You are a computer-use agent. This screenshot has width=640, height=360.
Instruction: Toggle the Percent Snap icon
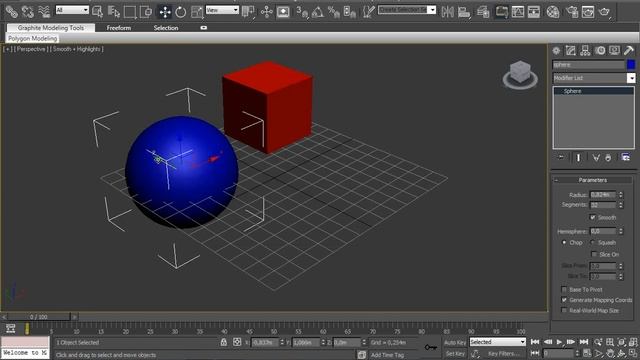pyautogui.click(x=334, y=12)
